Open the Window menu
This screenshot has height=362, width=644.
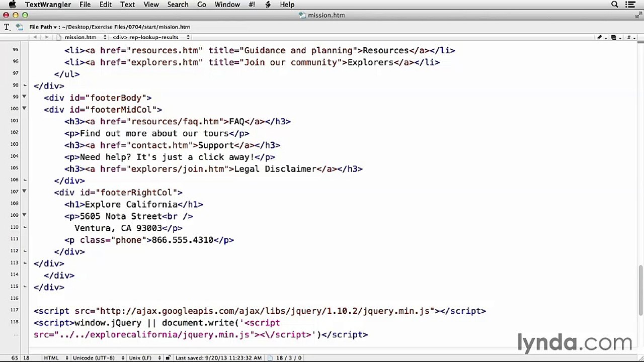[x=227, y=5]
